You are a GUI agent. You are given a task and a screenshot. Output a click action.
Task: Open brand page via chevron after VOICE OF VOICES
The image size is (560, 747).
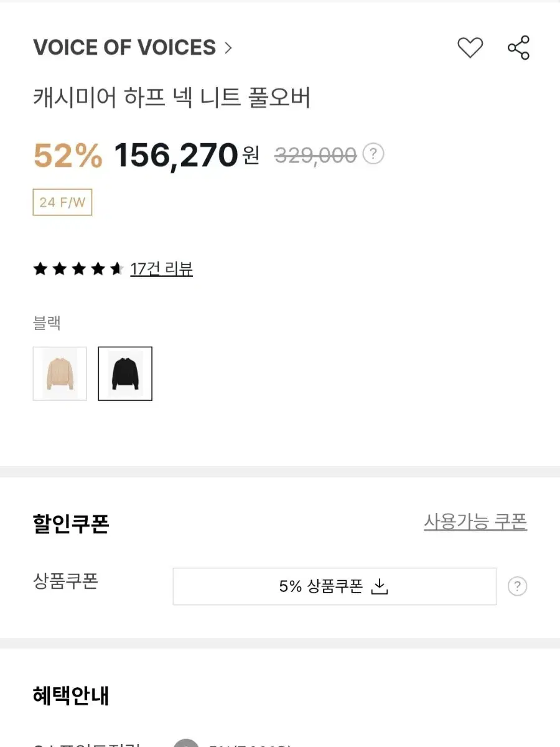coord(228,48)
